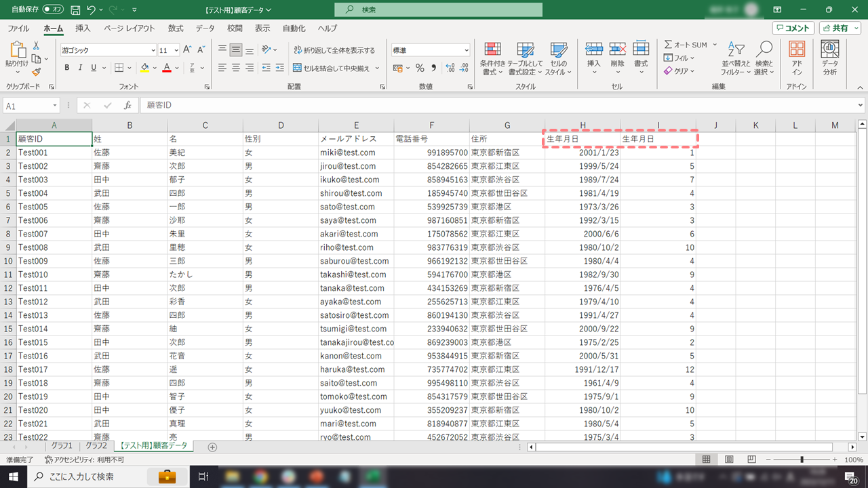Select the align left icon
The width and height of the screenshot is (868, 488).
[222, 68]
